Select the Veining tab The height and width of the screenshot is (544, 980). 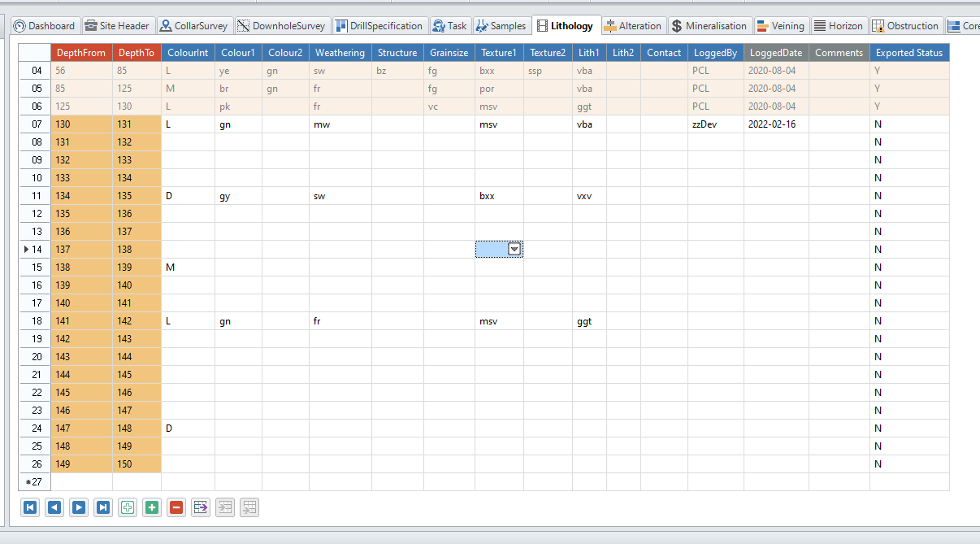click(780, 26)
